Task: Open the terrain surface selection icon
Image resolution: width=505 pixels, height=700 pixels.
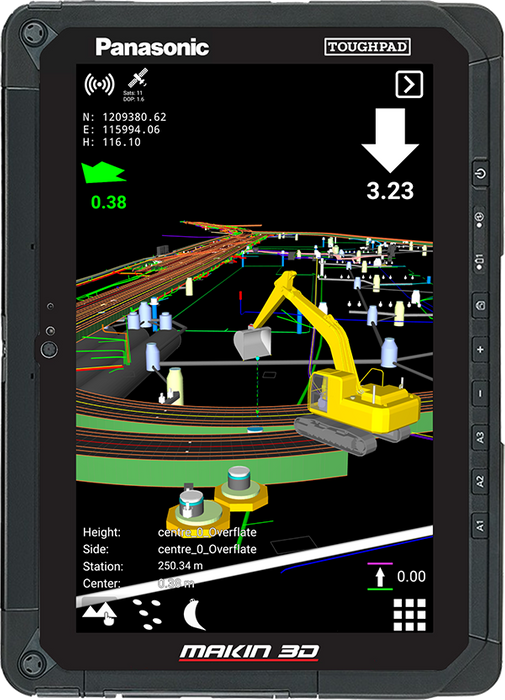Action: click(99, 614)
